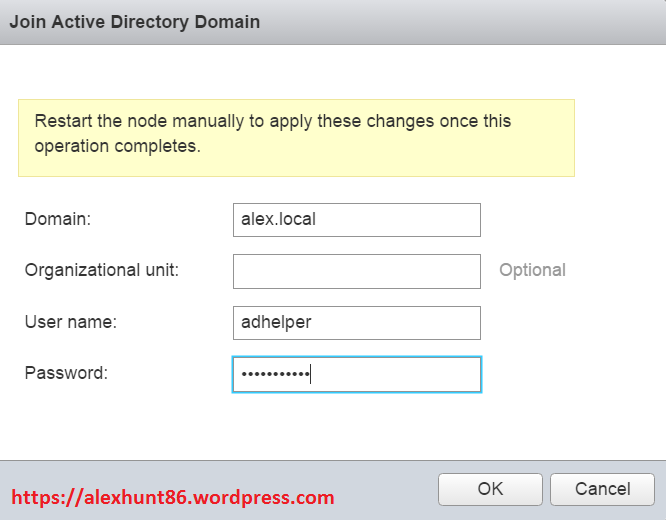Click the 'Restart the node manually' notice text
Viewport: 666px width, 520px height.
pyautogui.click(x=272, y=133)
